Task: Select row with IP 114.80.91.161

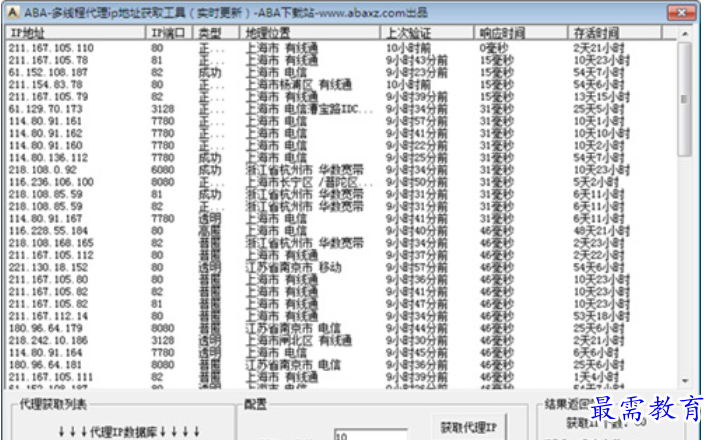Action: [x=341, y=121]
